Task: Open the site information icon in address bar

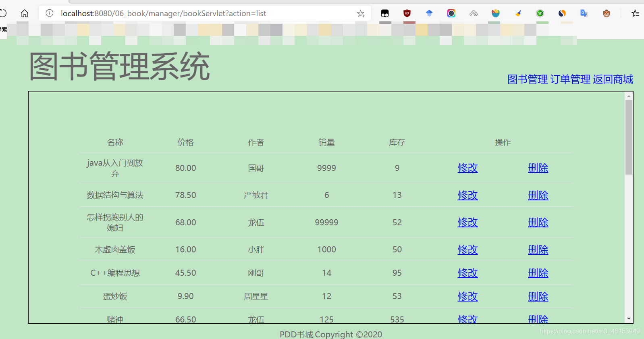Action: point(50,13)
